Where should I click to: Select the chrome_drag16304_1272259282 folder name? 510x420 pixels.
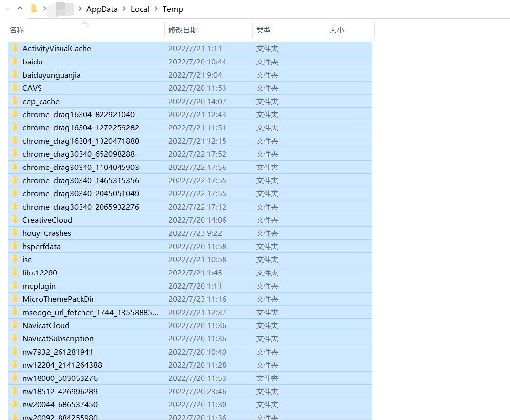click(81, 128)
